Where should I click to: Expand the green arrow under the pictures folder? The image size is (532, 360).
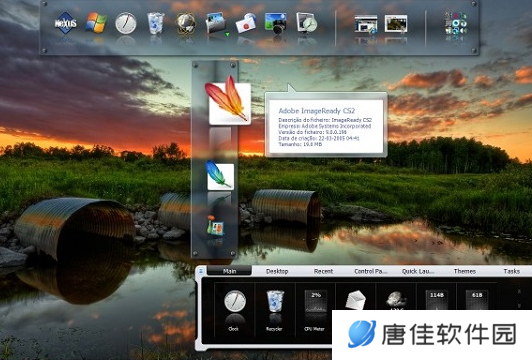pos(227,34)
